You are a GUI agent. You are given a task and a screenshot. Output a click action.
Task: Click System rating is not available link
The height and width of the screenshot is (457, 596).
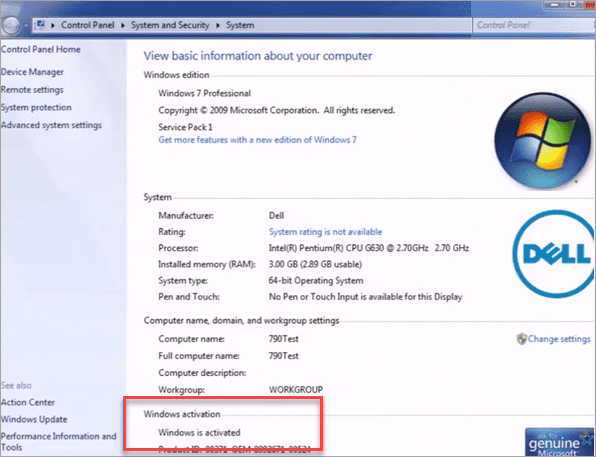tap(325, 232)
